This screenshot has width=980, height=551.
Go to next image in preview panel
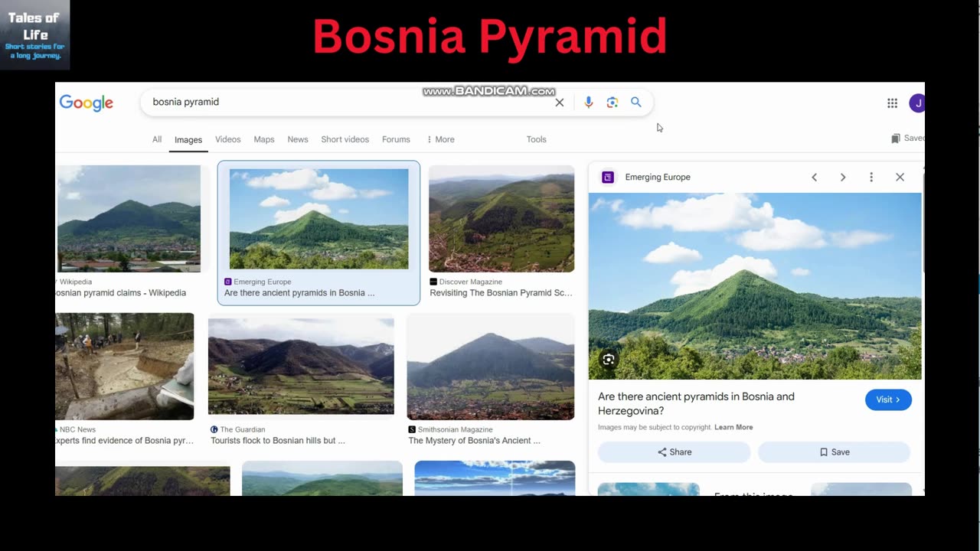point(843,177)
